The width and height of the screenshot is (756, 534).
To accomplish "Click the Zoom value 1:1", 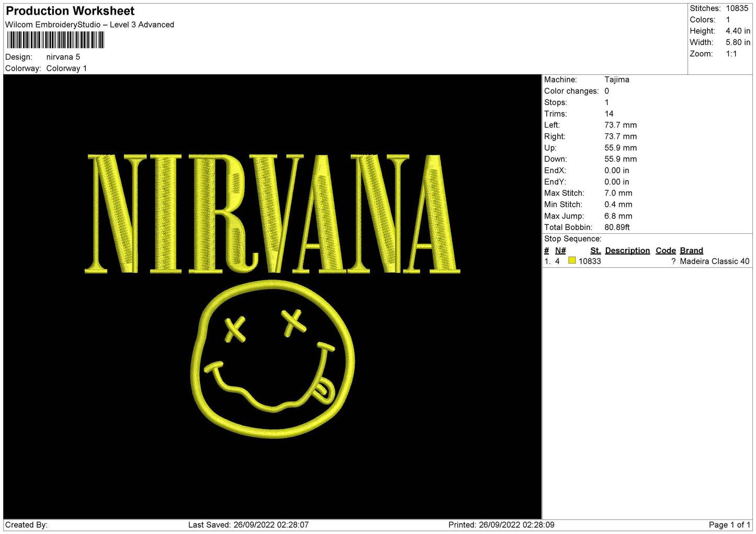I will (x=731, y=54).
